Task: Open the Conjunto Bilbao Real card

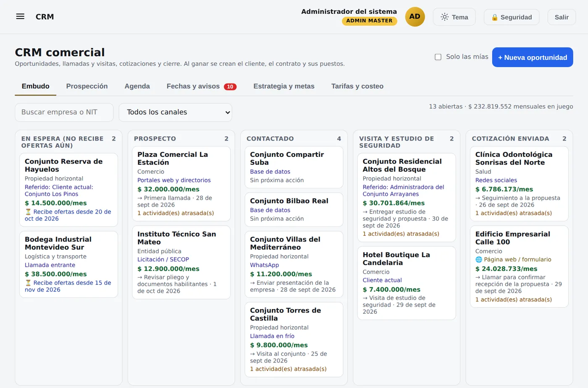Action: 294,210
